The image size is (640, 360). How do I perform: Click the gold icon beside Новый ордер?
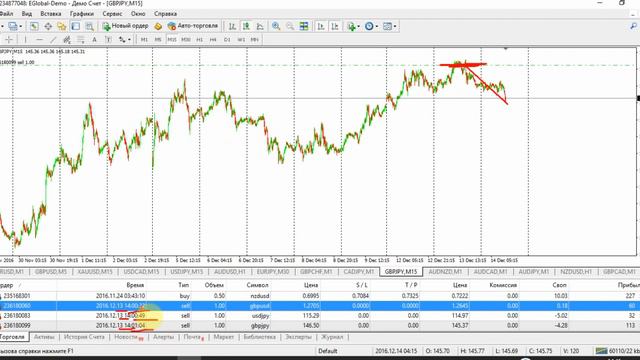point(158,26)
